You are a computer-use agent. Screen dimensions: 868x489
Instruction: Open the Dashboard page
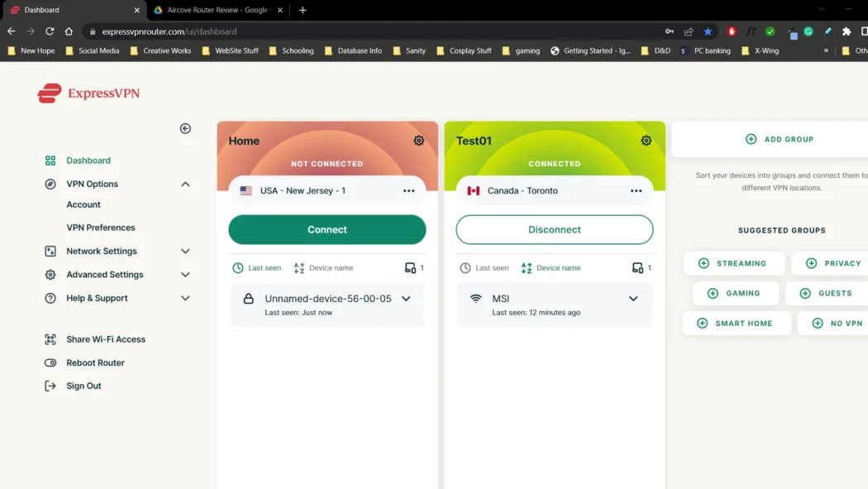(x=88, y=161)
